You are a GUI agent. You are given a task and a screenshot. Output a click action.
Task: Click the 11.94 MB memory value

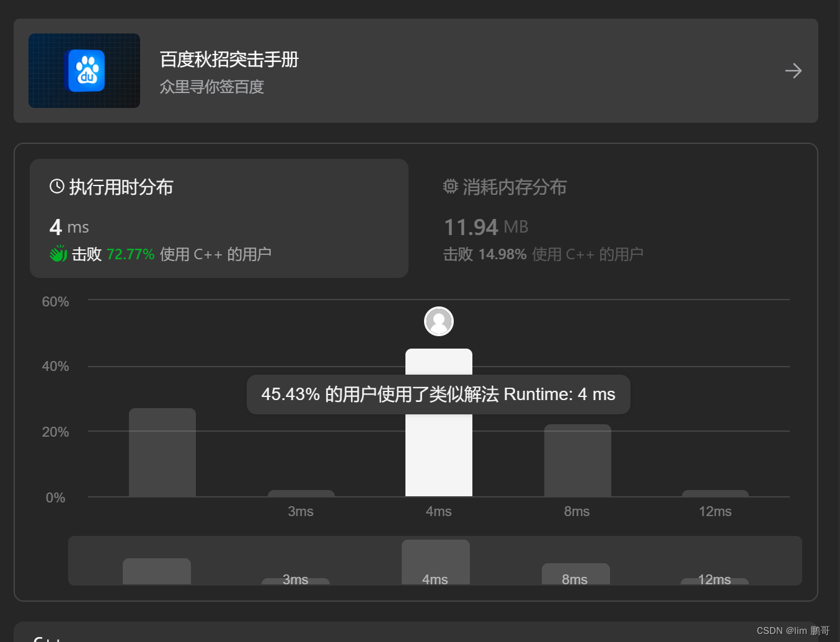(x=486, y=227)
